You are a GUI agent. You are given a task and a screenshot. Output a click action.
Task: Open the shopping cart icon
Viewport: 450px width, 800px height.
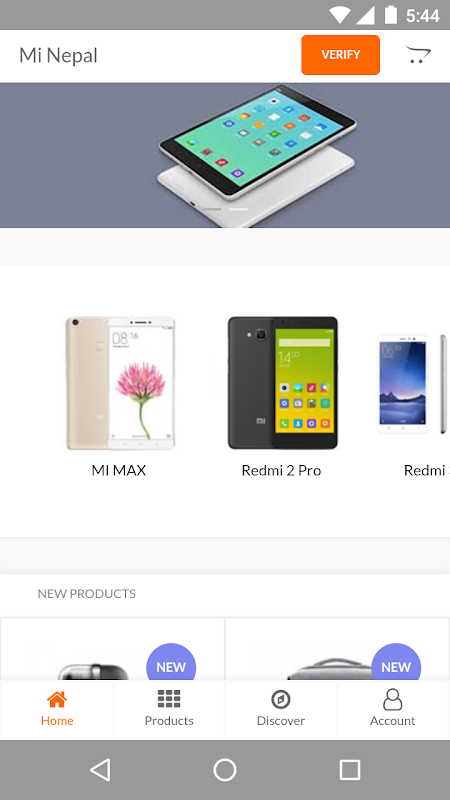[x=418, y=55]
